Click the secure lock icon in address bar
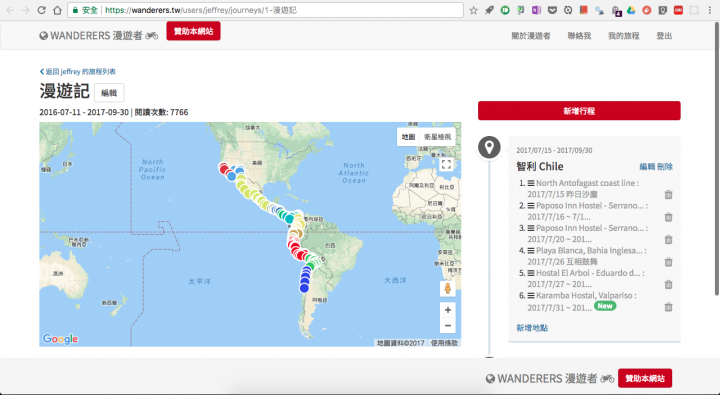Screen dimensions: 720x395 (x=75, y=10)
